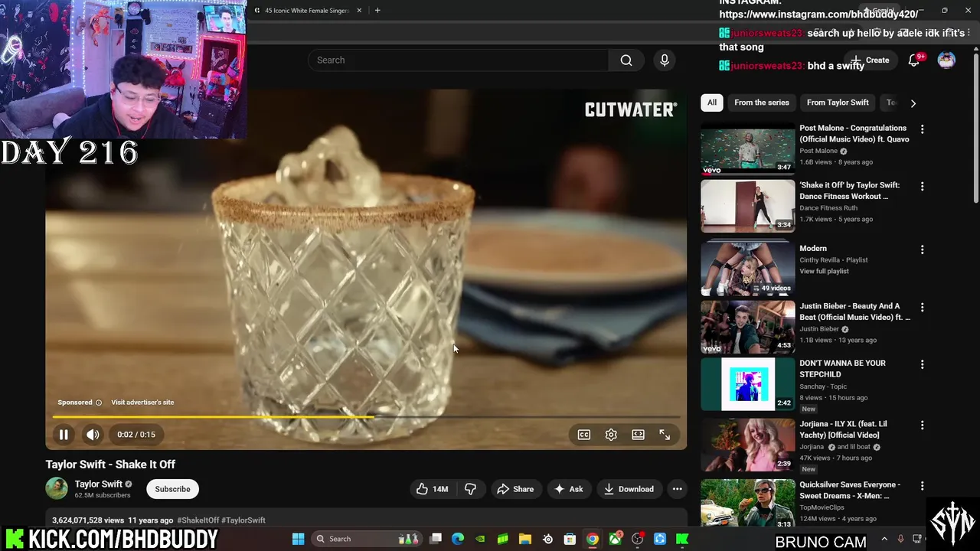
Task: Switch to theater mode
Action: pos(638,435)
